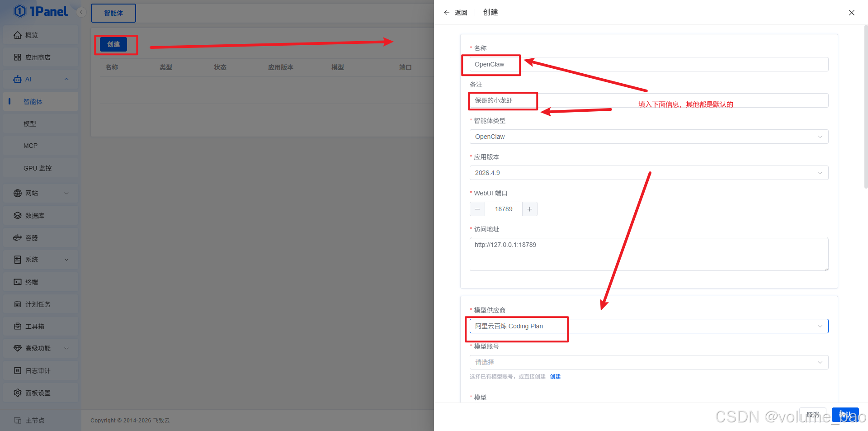Click the 名称 input field
This screenshot has width=868, height=431.
point(649,64)
